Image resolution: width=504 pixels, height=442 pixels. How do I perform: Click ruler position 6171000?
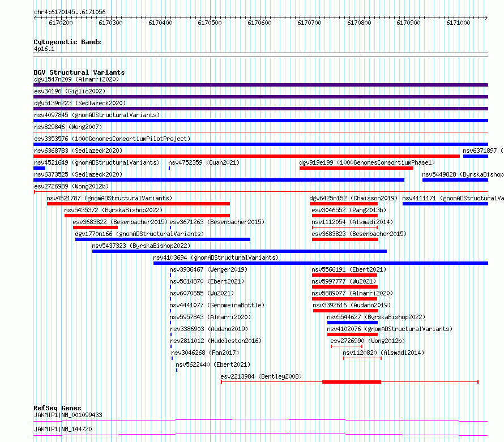[458, 23]
